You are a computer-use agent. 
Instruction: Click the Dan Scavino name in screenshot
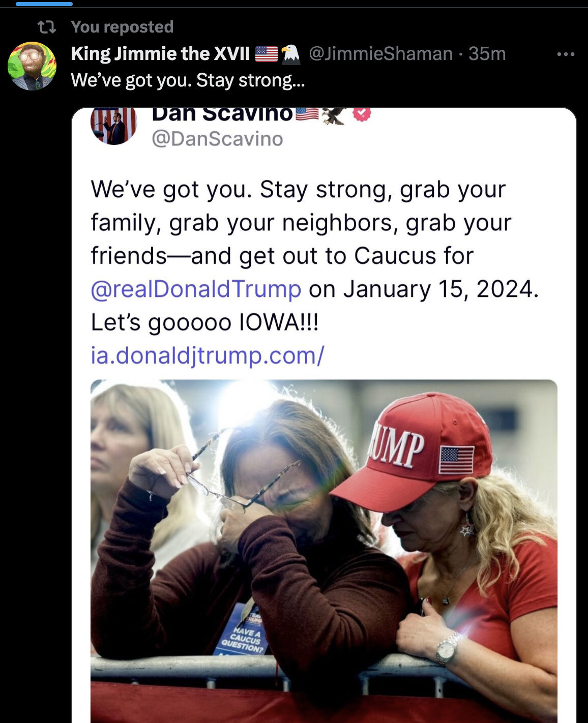click(222, 115)
